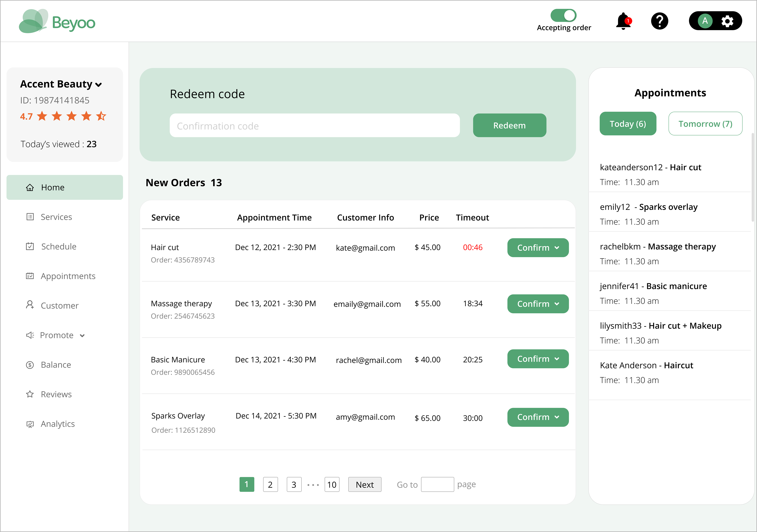Click the Home house icon
The height and width of the screenshot is (532, 757).
(30, 188)
